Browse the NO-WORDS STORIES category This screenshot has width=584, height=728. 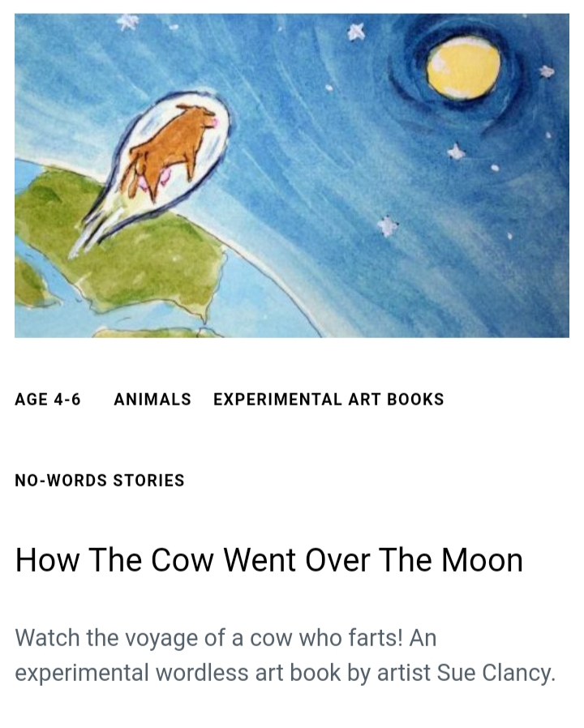coord(100,480)
